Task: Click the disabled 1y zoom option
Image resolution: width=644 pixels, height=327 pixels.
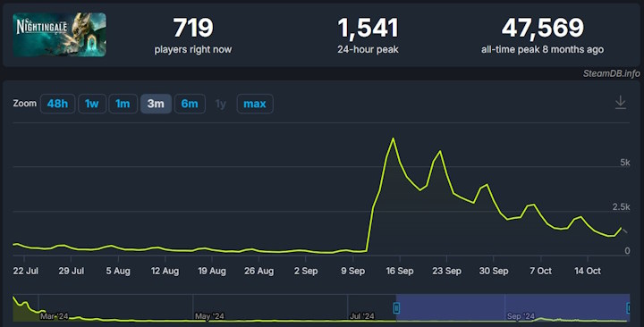Action: click(x=221, y=104)
